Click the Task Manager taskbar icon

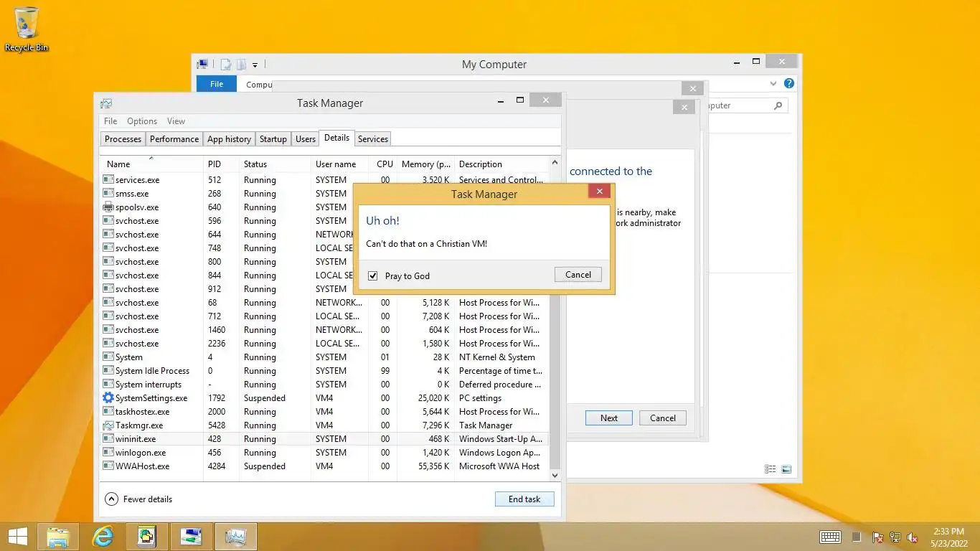[236, 537]
